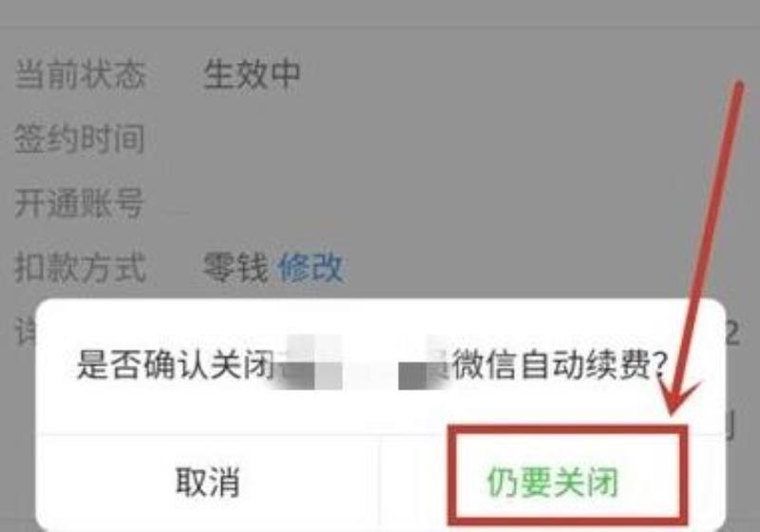Click the divider line above dialog buttons
This screenshot has height=532, width=760.
(381, 435)
